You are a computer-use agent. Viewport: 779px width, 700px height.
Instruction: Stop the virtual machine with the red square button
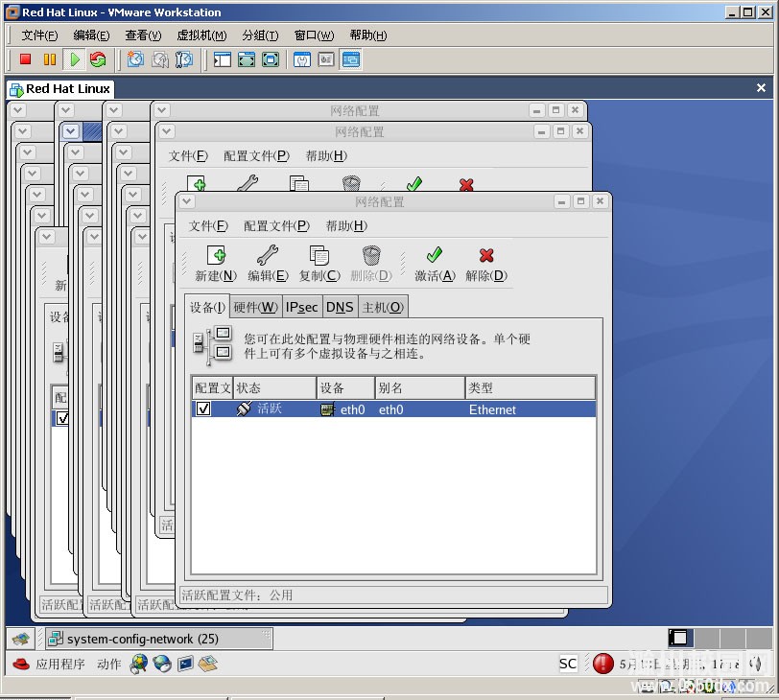click(x=25, y=59)
